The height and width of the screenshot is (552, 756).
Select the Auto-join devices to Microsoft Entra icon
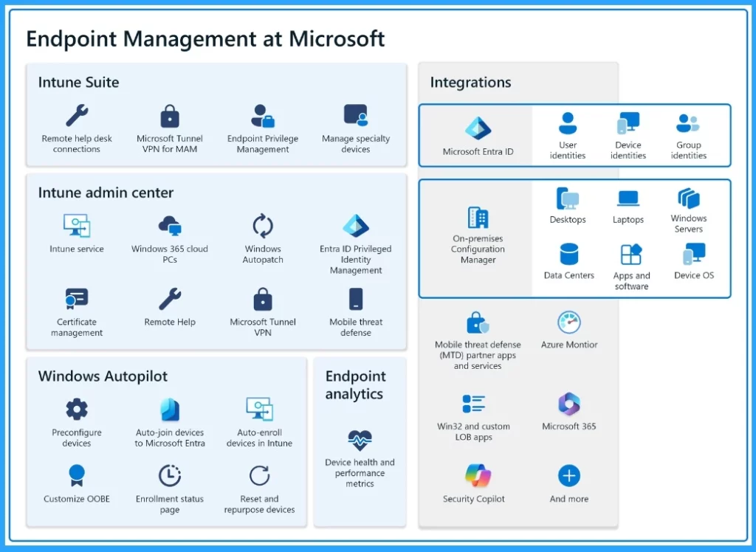coord(170,410)
